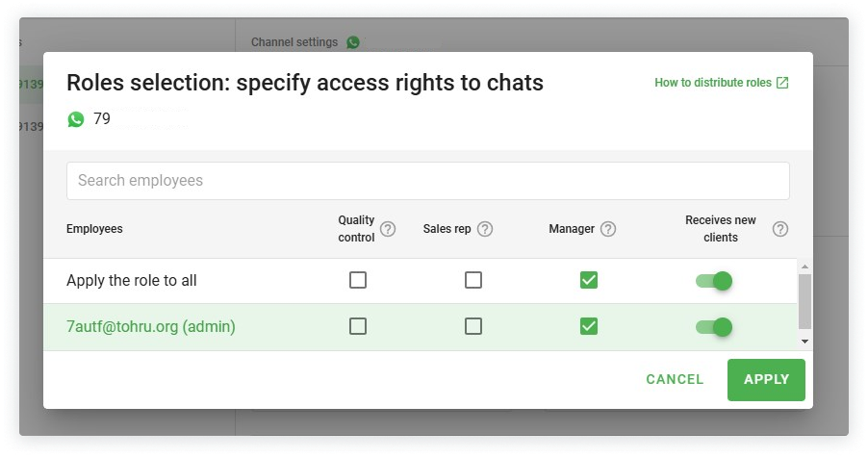Viewport: 868px width, 457px height.
Task: Open the How to distribute roles link
Action: click(x=713, y=83)
